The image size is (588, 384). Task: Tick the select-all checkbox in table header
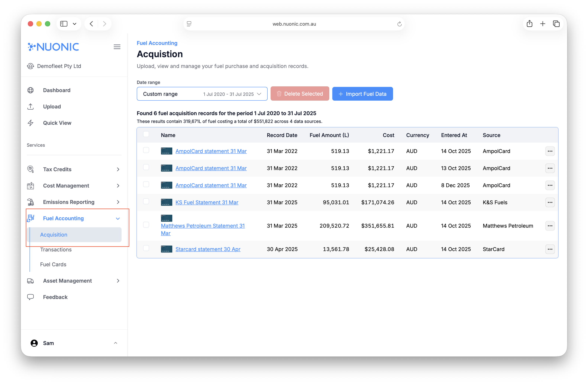click(x=146, y=134)
